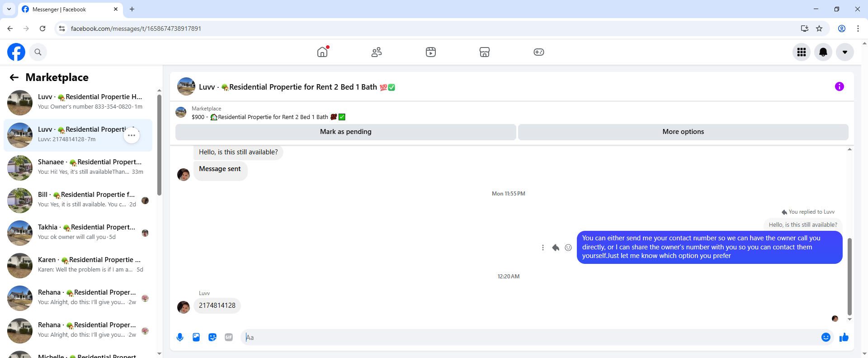This screenshot has width=868, height=358.
Task: Open the Marketplace storefront icon
Action: point(485,52)
